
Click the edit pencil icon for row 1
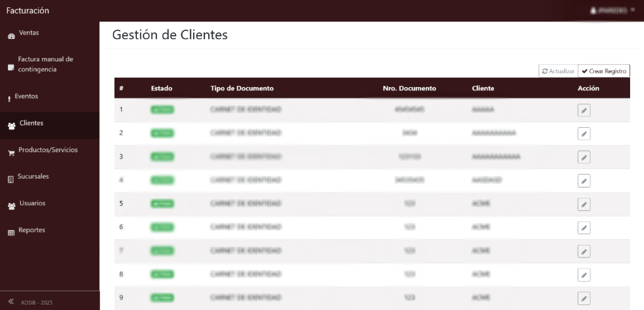coord(584,110)
